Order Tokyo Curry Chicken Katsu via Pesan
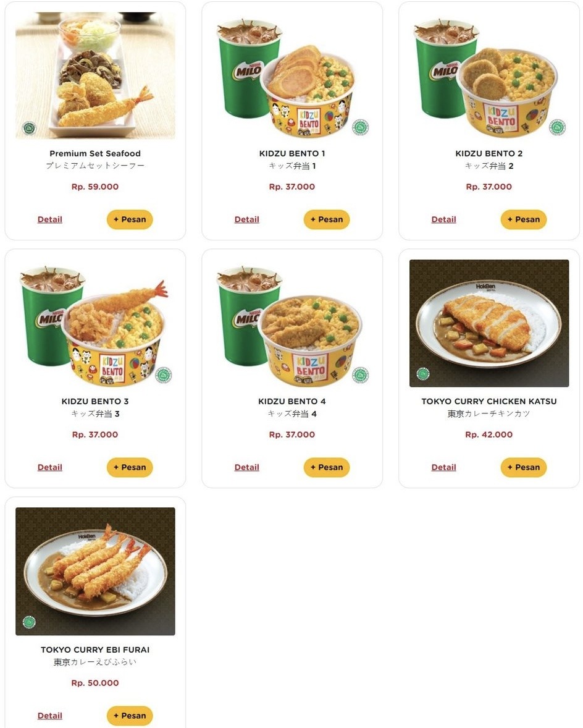 click(524, 468)
